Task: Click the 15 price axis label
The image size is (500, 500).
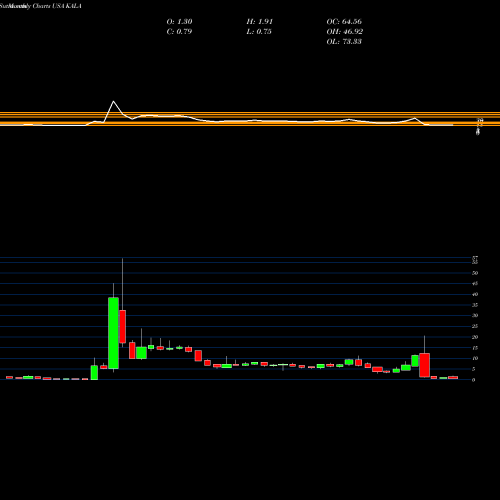Action: [475, 348]
